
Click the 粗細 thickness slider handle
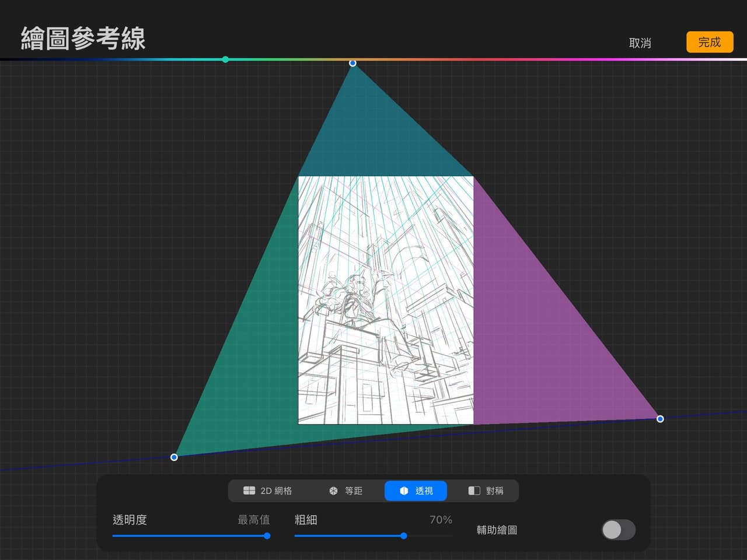(x=403, y=535)
